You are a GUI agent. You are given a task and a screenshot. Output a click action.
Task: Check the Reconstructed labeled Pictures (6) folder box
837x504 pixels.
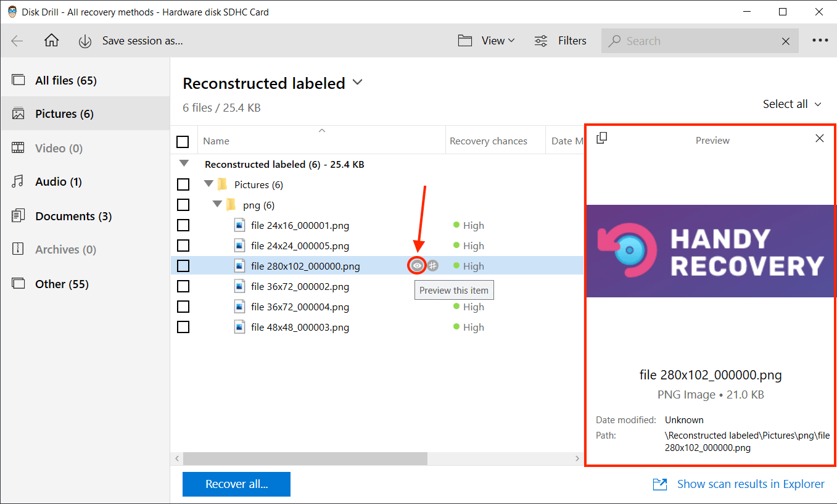(183, 184)
